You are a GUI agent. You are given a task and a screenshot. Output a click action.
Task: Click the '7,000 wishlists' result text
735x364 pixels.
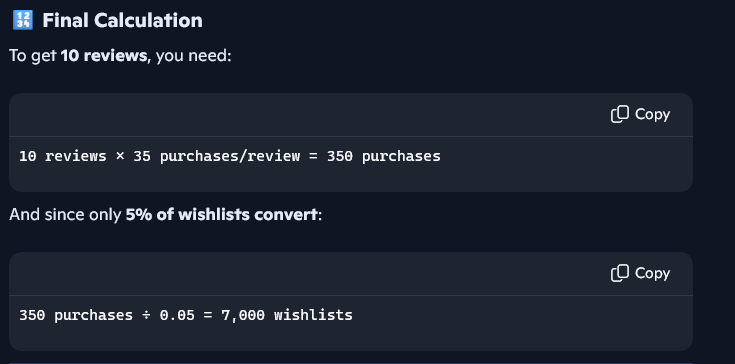pyautogui.click(x=287, y=315)
